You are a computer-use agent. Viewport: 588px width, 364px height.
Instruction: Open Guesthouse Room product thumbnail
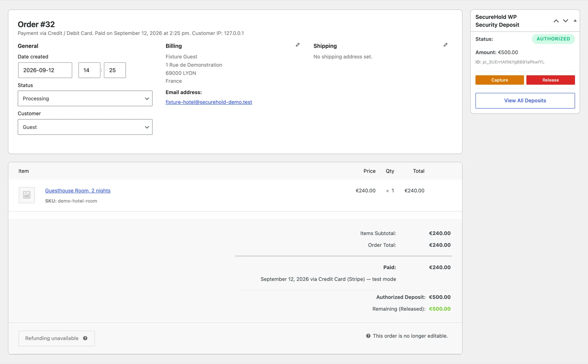tap(27, 195)
